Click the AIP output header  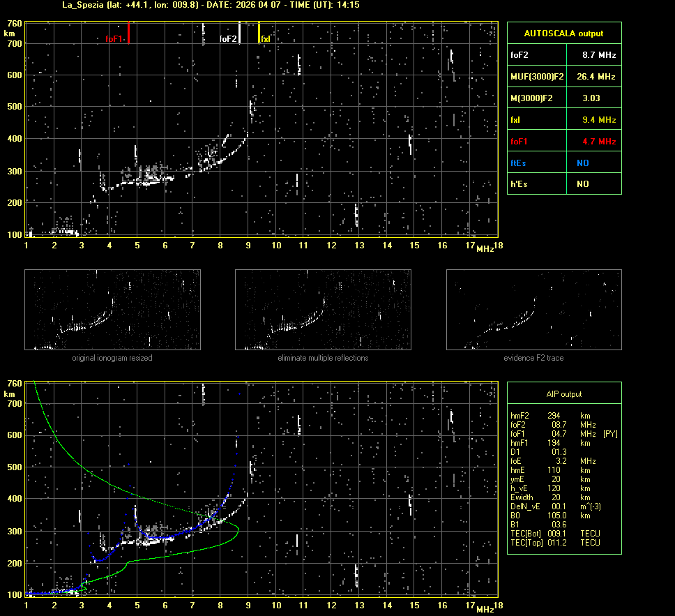click(563, 394)
